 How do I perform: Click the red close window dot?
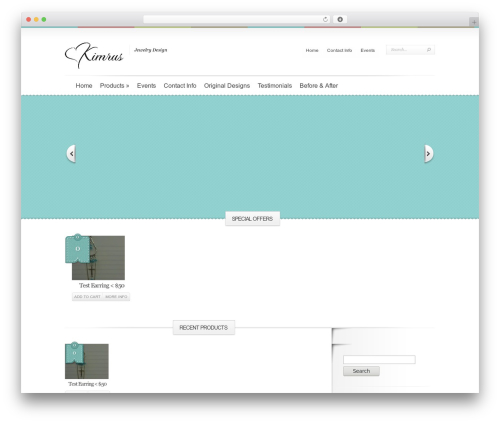[x=29, y=19]
